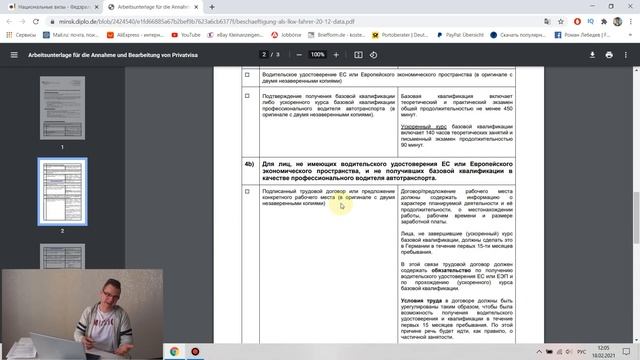Go back to previous page
This screenshot has width=640, height=360.
pyautogui.click(x=9, y=22)
